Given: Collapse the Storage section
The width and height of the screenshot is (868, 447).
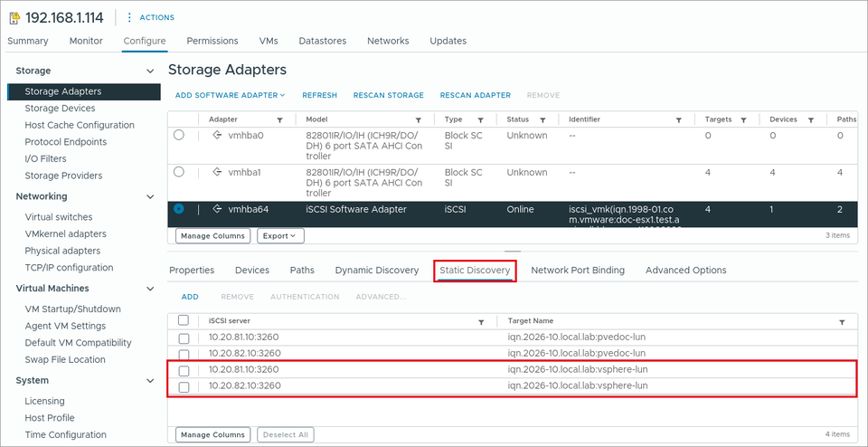Looking at the screenshot, I should [x=149, y=71].
